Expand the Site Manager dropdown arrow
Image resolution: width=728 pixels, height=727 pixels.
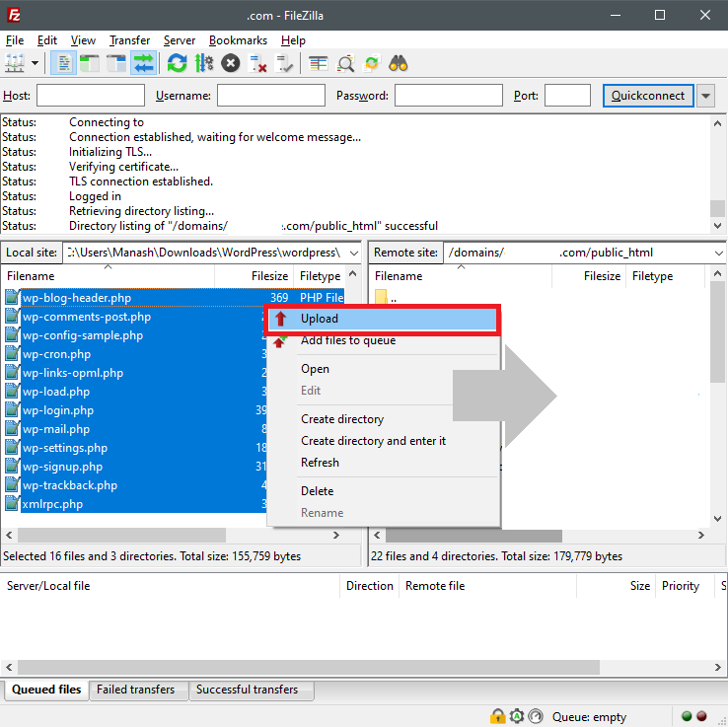(x=35, y=63)
